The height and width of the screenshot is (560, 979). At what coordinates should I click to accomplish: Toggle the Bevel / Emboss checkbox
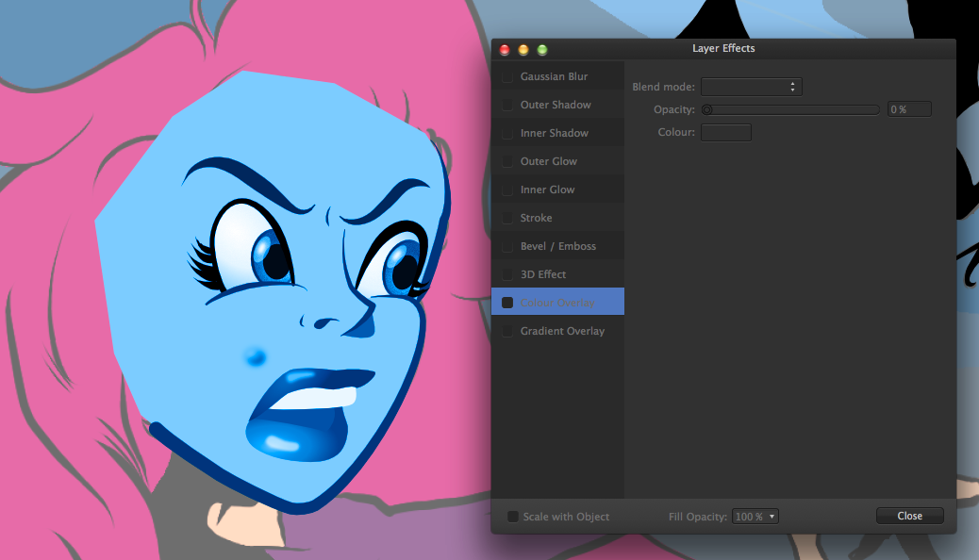(507, 246)
